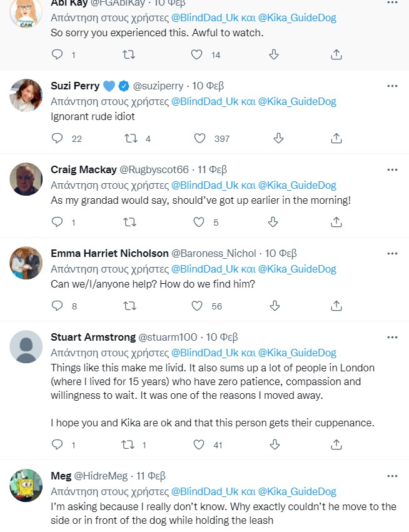This screenshot has width=409, height=532.
Task: Open Meg's SpongeBob profile avatar
Action: [x=26, y=485]
